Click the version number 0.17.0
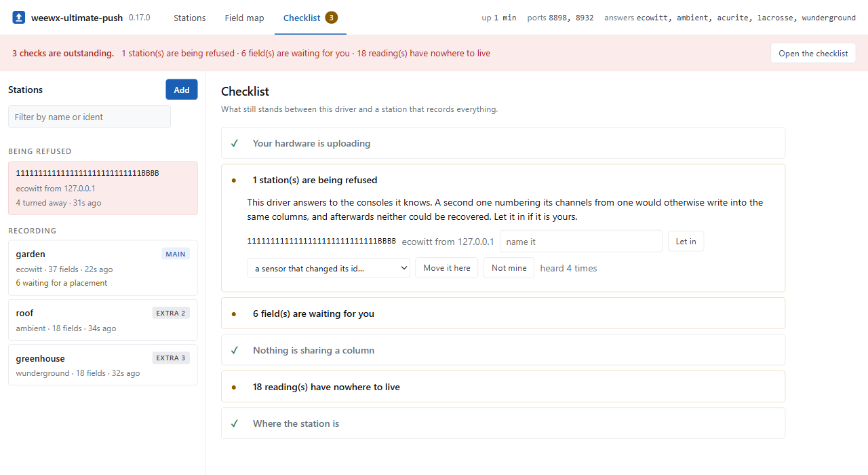The height and width of the screenshot is (475, 868). click(x=140, y=18)
